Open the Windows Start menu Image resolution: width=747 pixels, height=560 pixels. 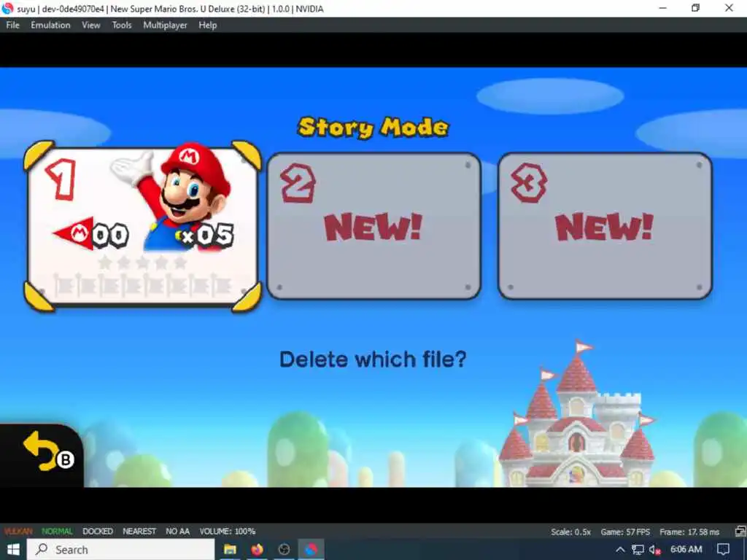pos(13,550)
